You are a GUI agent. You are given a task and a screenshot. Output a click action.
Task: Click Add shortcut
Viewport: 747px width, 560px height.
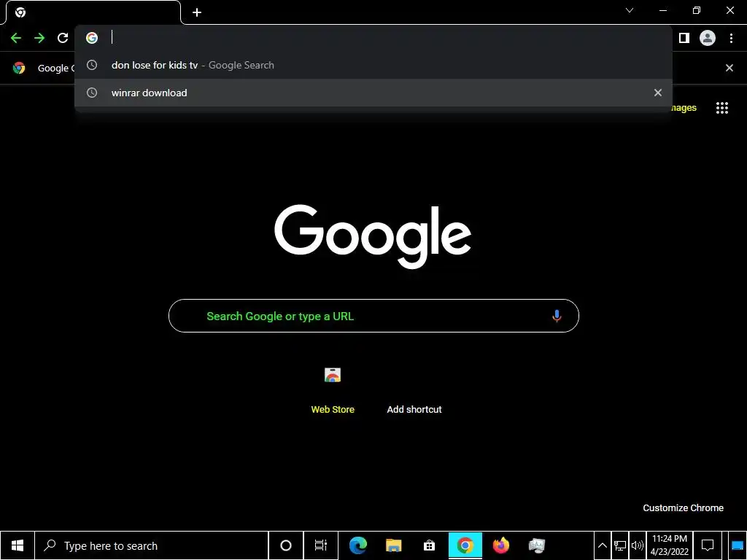[x=414, y=410]
